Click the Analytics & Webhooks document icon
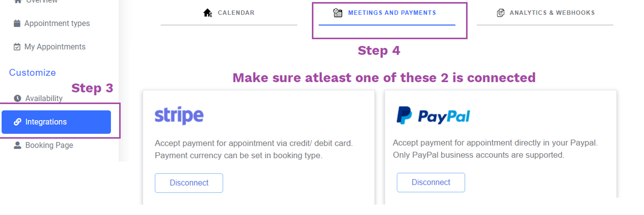 pyautogui.click(x=501, y=13)
